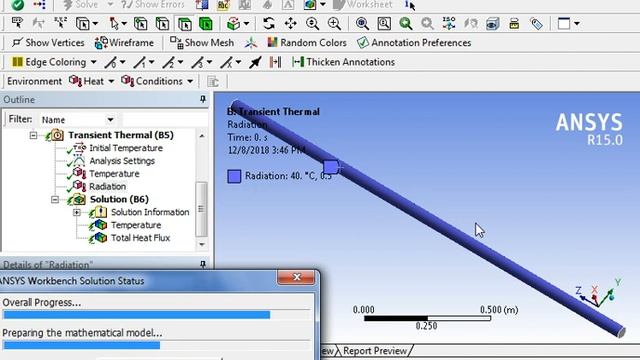Click Show Errors button

(x=153, y=5)
